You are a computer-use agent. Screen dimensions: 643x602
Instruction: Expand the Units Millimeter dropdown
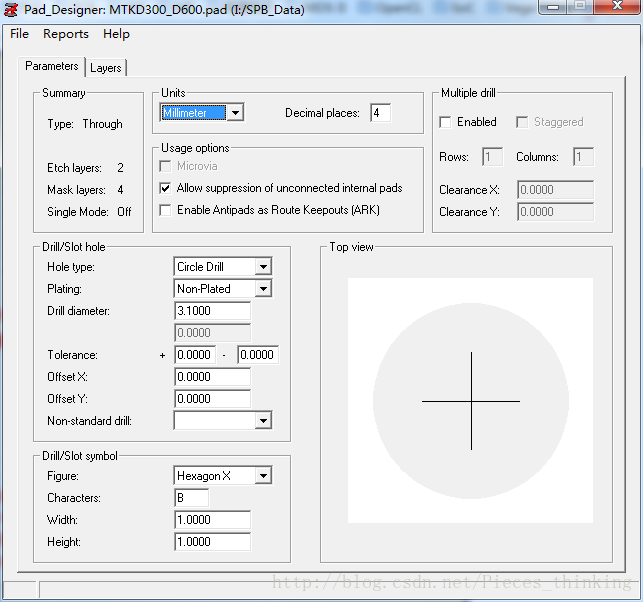[x=235, y=113]
